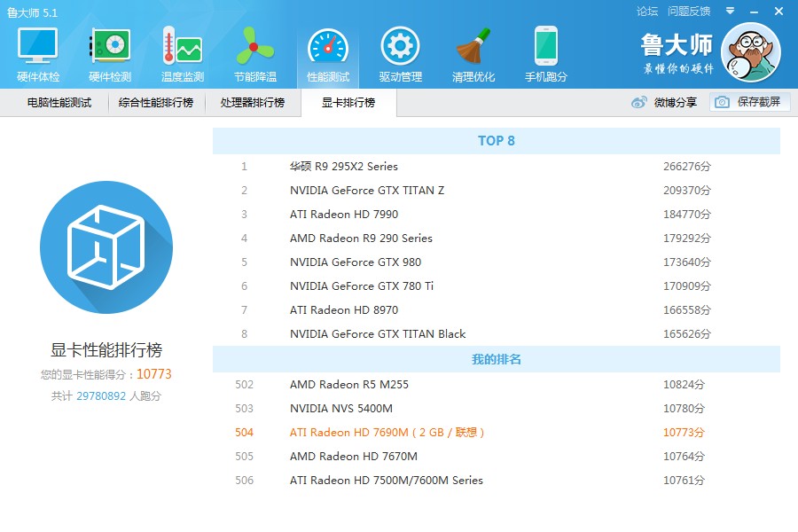Click rank number 506
Image resolution: width=798 pixels, height=532 pixels.
pyautogui.click(x=245, y=480)
